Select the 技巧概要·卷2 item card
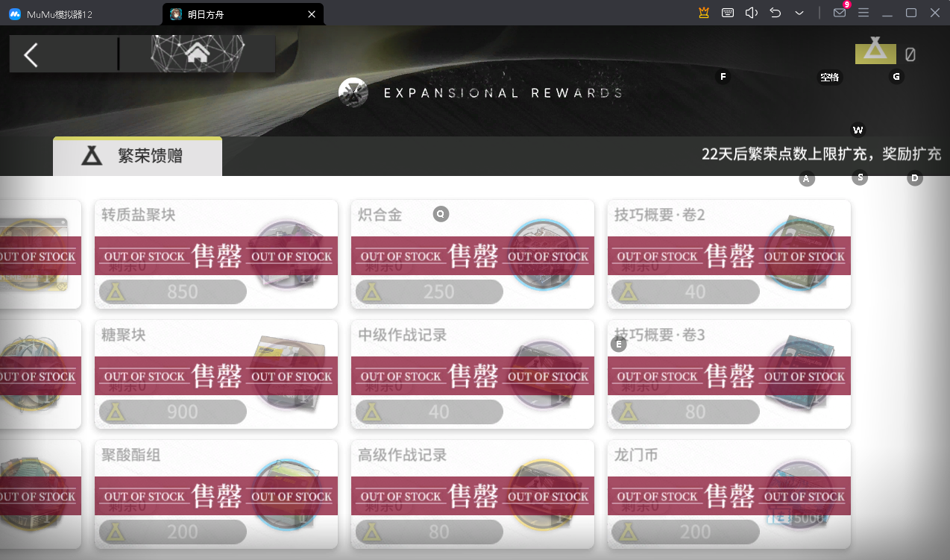950x560 pixels. point(729,254)
